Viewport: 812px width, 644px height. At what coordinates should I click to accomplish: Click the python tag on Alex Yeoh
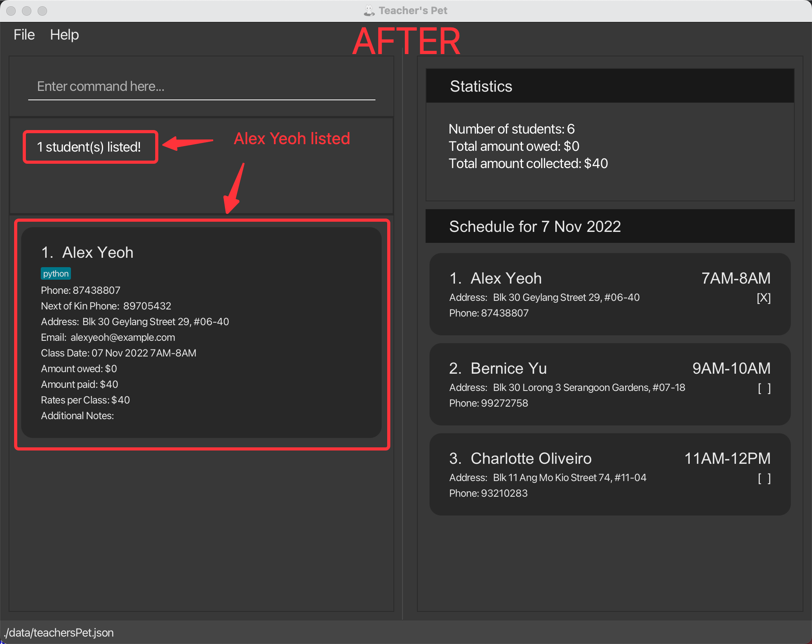point(56,273)
